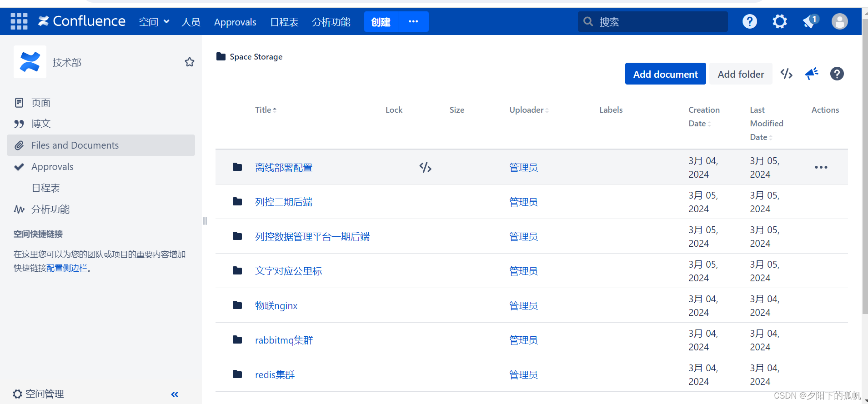
Task: Open the user profile avatar
Action: tap(840, 21)
